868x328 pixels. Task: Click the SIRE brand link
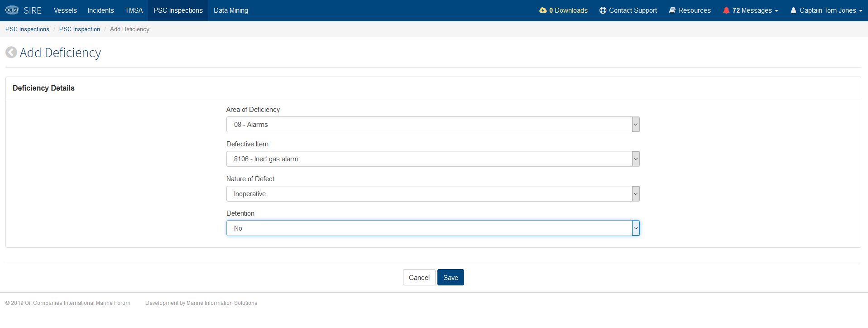(x=33, y=10)
